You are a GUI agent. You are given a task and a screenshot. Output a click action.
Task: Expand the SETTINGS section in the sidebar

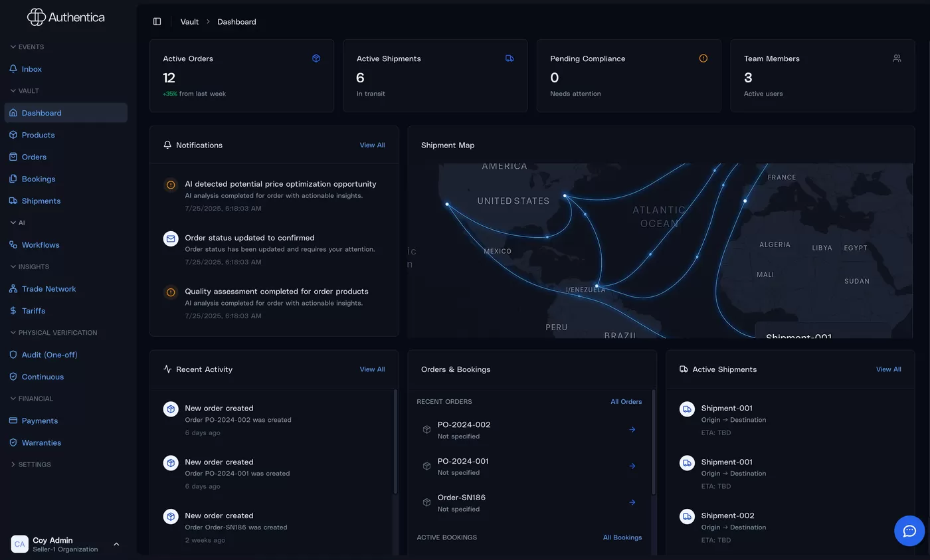coord(30,464)
